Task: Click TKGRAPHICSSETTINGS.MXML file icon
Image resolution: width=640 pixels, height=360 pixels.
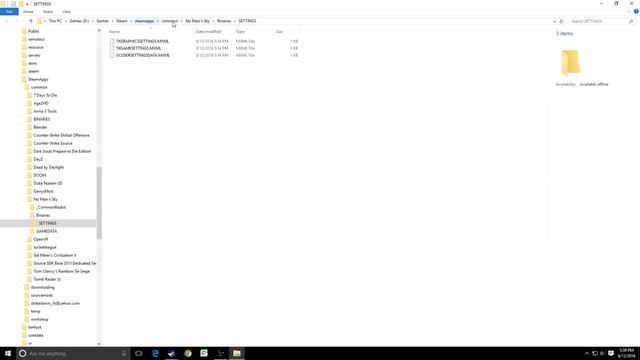Action: tap(111, 41)
